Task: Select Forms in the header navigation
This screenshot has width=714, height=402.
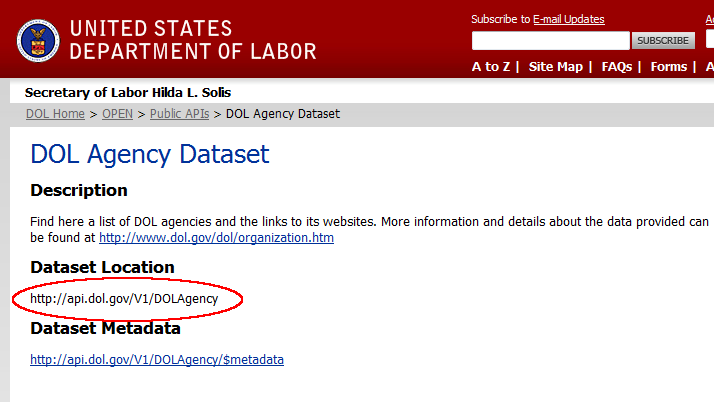Action: coord(669,67)
